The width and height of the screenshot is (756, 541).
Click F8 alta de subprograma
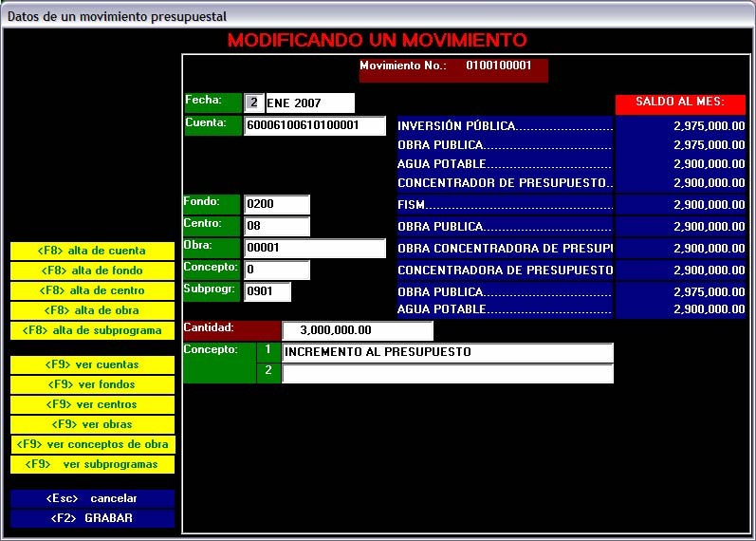92,330
